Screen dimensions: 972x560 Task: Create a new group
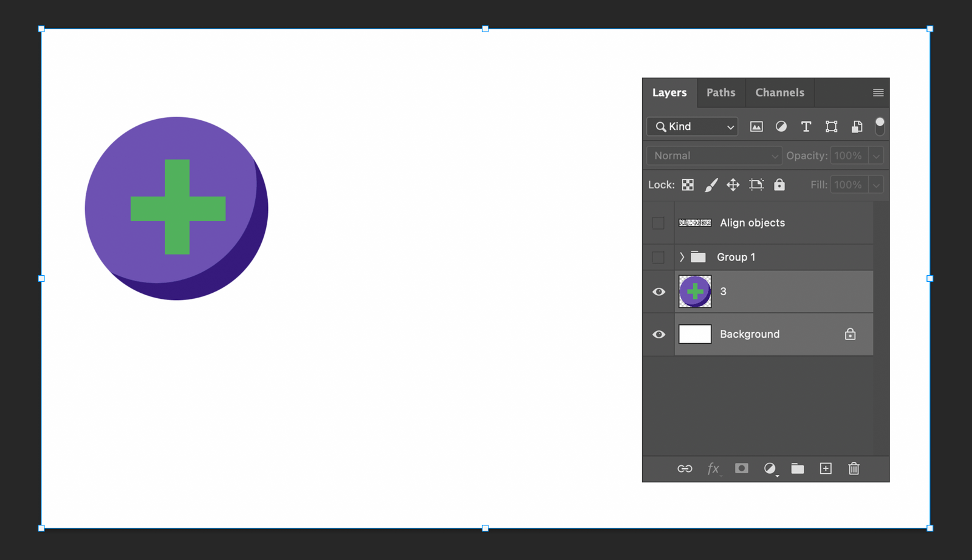coord(798,468)
